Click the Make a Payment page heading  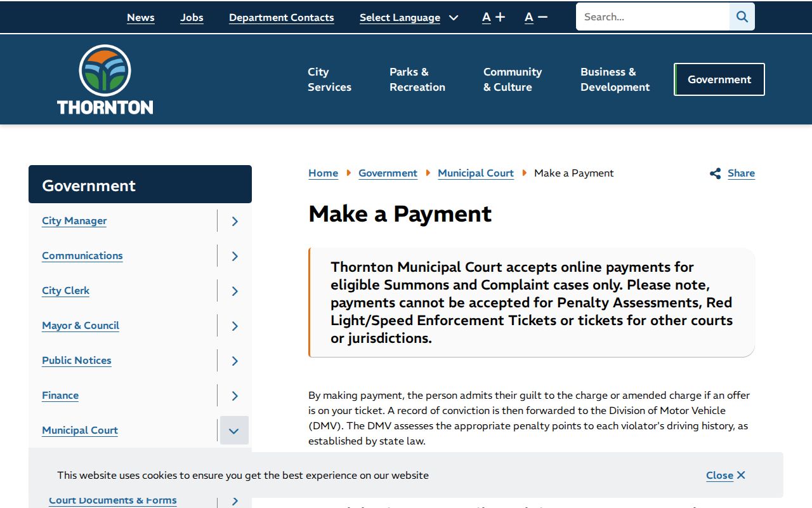pyautogui.click(x=400, y=214)
